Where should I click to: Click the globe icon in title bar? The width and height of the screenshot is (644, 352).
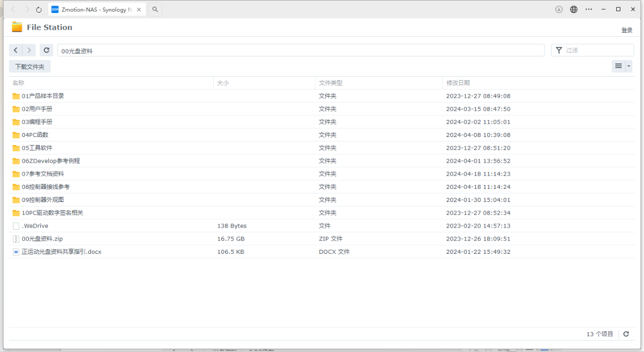click(x=574, y=10)
